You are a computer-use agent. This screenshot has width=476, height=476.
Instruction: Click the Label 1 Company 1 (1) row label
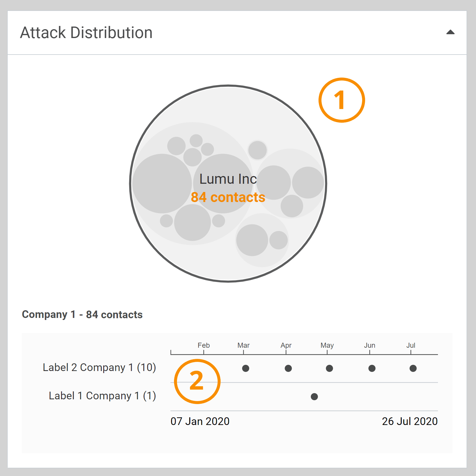pyautogui.click(x=102, y=396)
